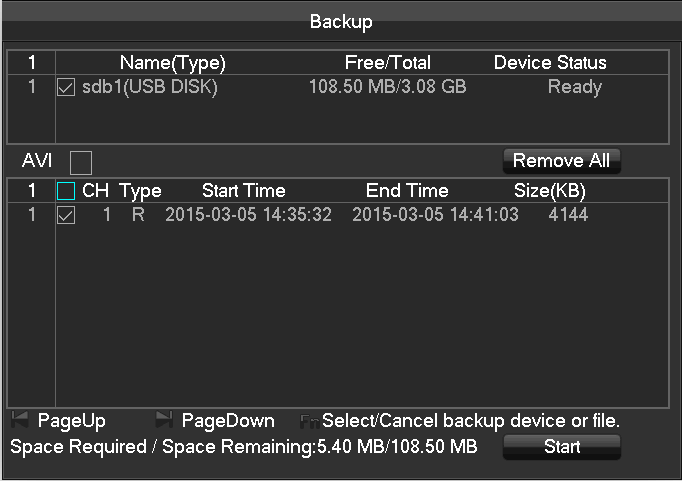Click the Fn key hint icon
The width and height of the screenshot is (682, 481).
click(x=310, y=421)
